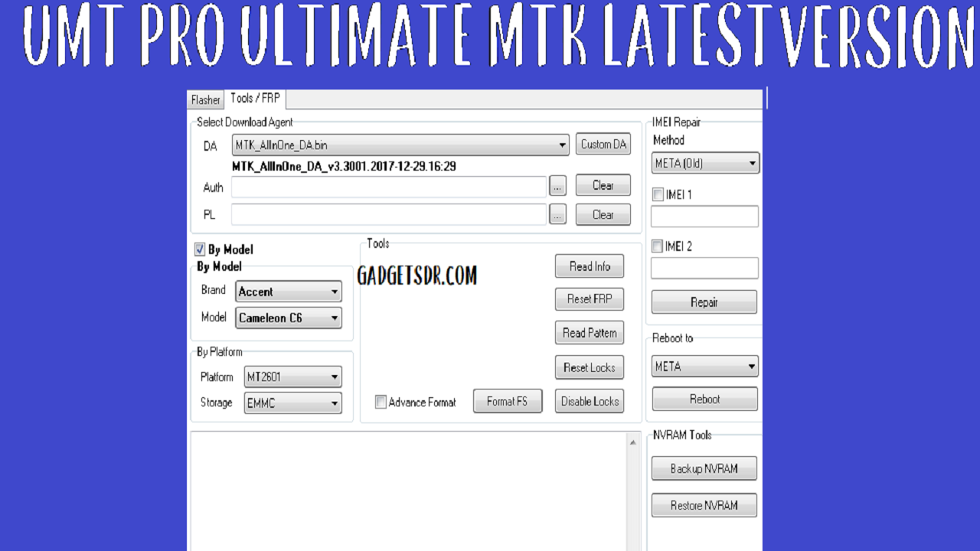Click the Read Info button
Viewport: 980px width, 551px height.
[589, 266]
